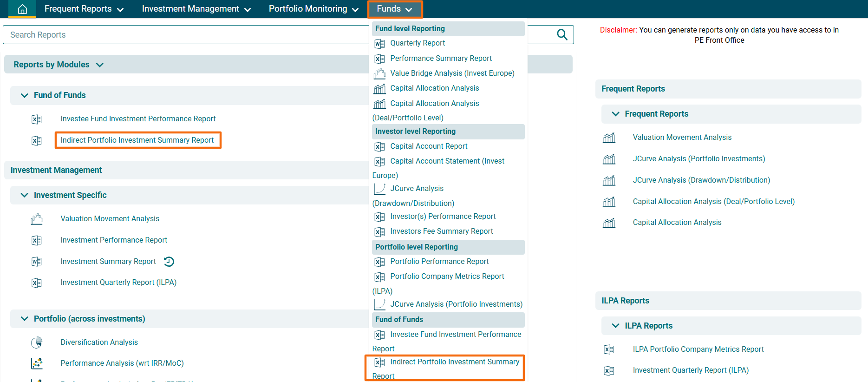Click chart icon beside Value Bridge Analysis
The height and width of the screenshot is (382, 868).
point(379,73)
